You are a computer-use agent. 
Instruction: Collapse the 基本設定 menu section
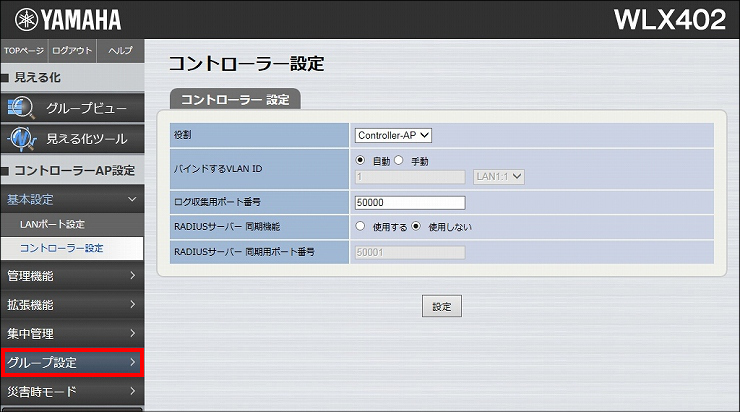[73, 199]
